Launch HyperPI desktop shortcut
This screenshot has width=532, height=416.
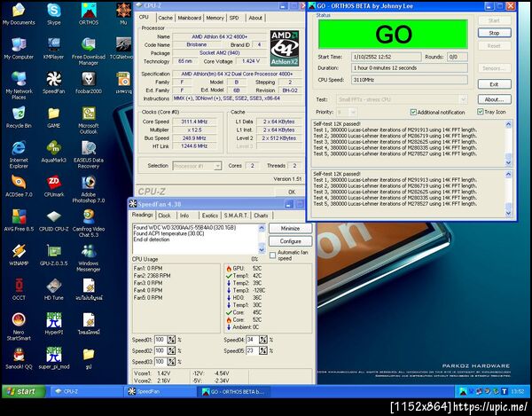[x=53, y=324]
